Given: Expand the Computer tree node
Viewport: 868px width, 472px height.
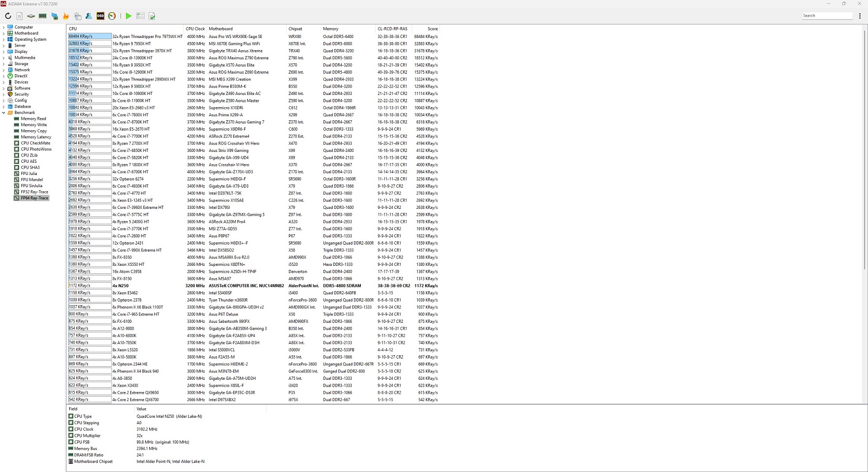Looking at the screenshot, I should (4, 27).
